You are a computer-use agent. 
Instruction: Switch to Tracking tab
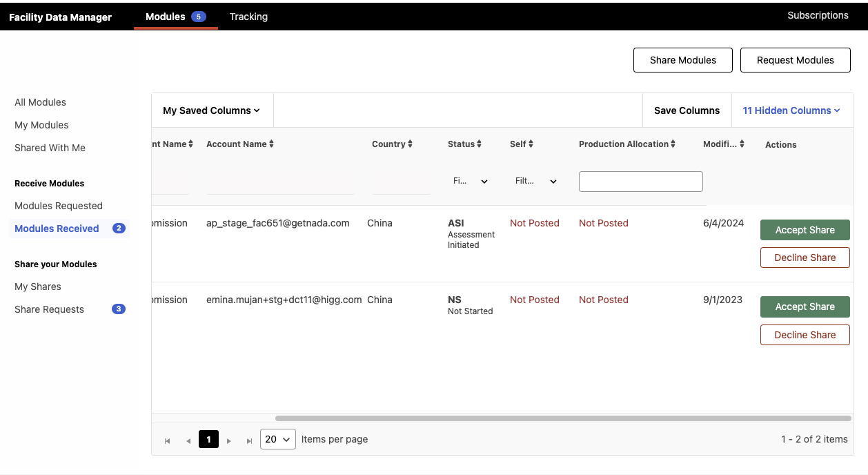tap(248, 17)
